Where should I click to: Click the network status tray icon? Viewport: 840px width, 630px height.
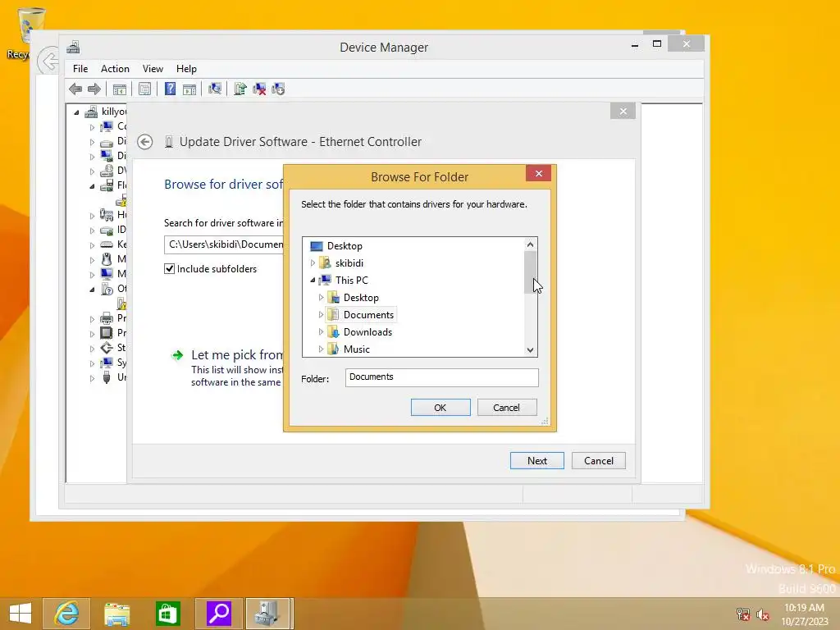pos(742,614)
